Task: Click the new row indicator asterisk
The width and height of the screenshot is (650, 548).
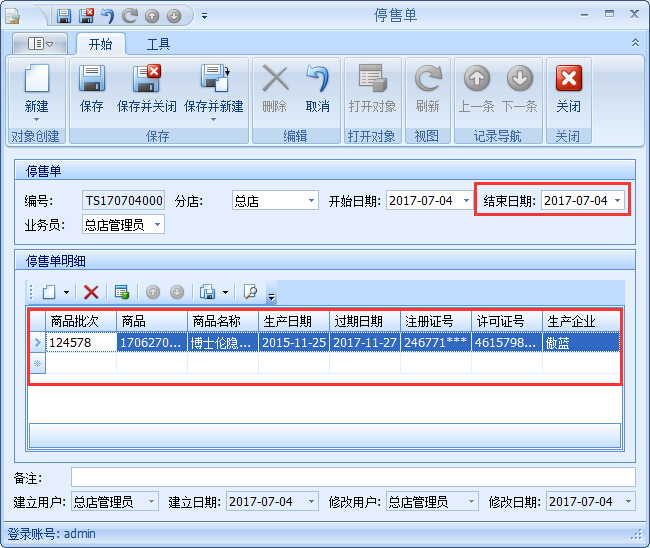Action: click(37, 364)
